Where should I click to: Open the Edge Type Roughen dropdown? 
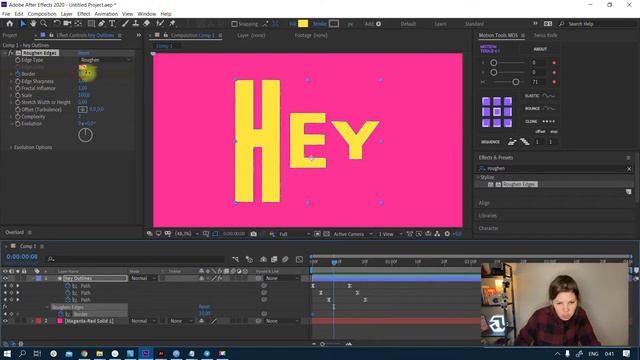[105, 60]
